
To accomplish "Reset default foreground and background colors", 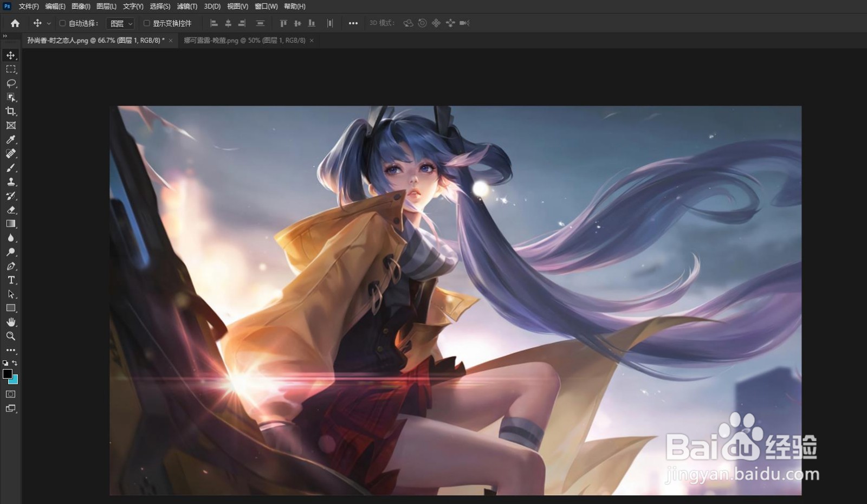I will [x=5, y=363].
